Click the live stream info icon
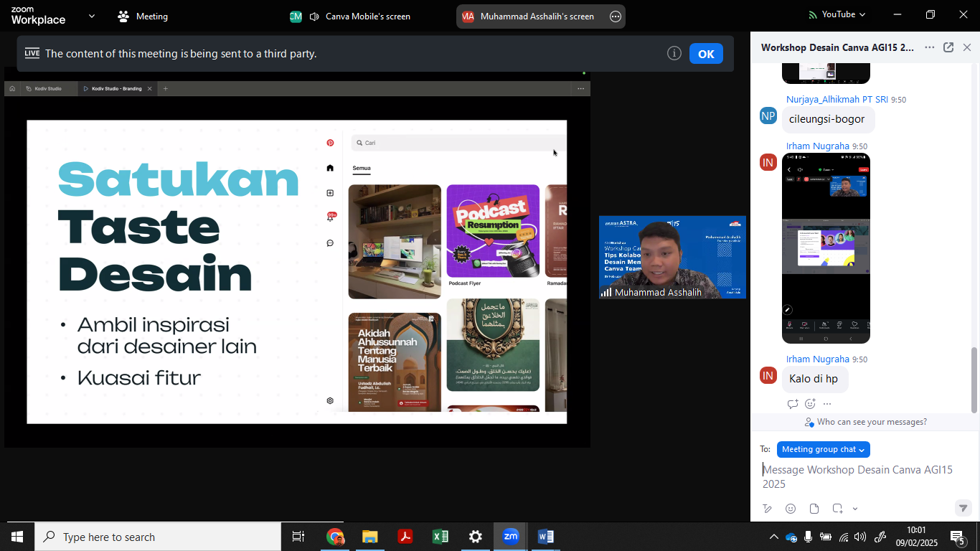Viewport: 980px width, 551px height. (x=674, y=53)
